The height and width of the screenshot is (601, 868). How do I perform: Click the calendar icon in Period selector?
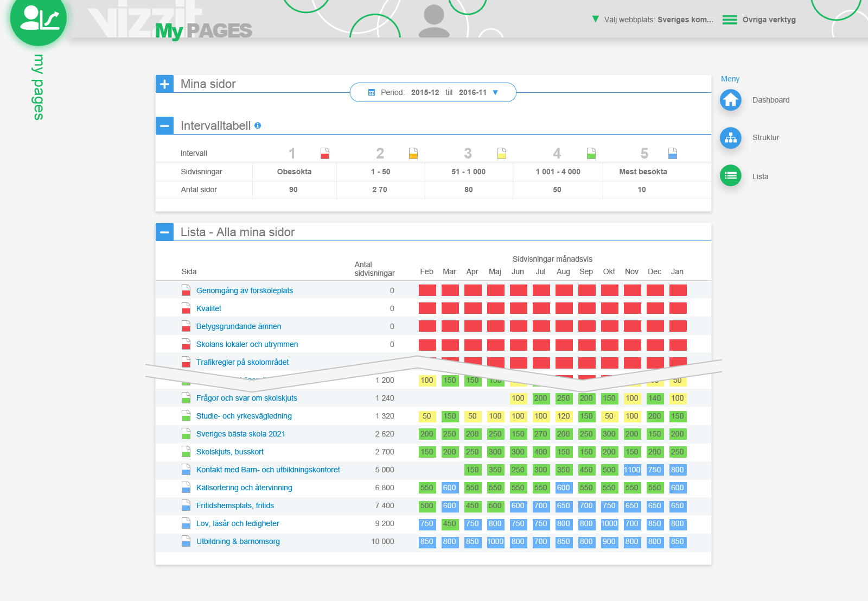[x=372, y=92]
